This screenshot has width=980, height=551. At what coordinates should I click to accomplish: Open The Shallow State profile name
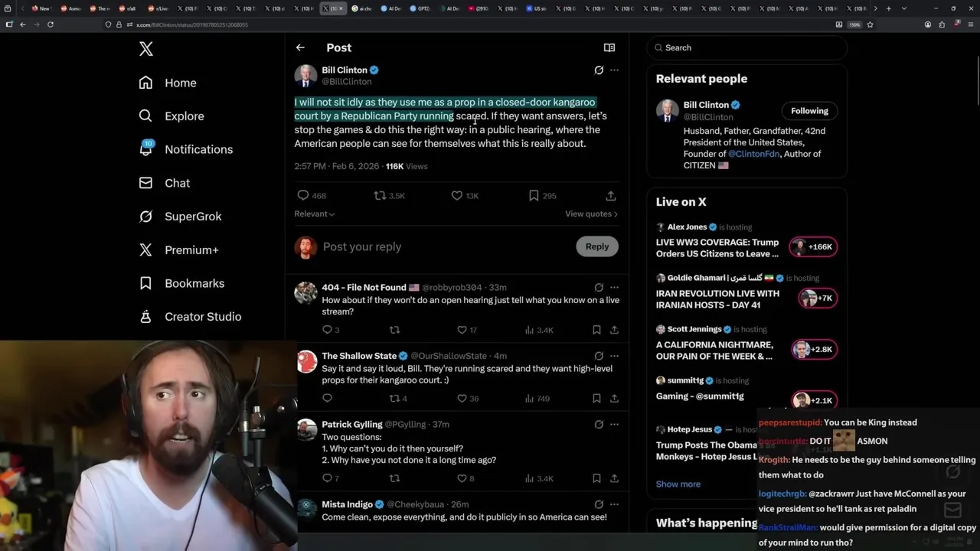(x=359, y=356)
